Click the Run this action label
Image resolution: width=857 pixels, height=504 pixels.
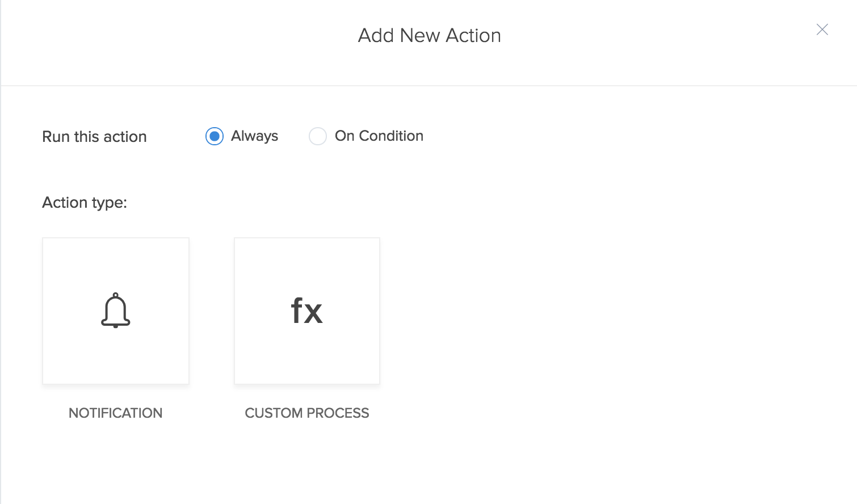pyautogui.click(x=94, y=137)
